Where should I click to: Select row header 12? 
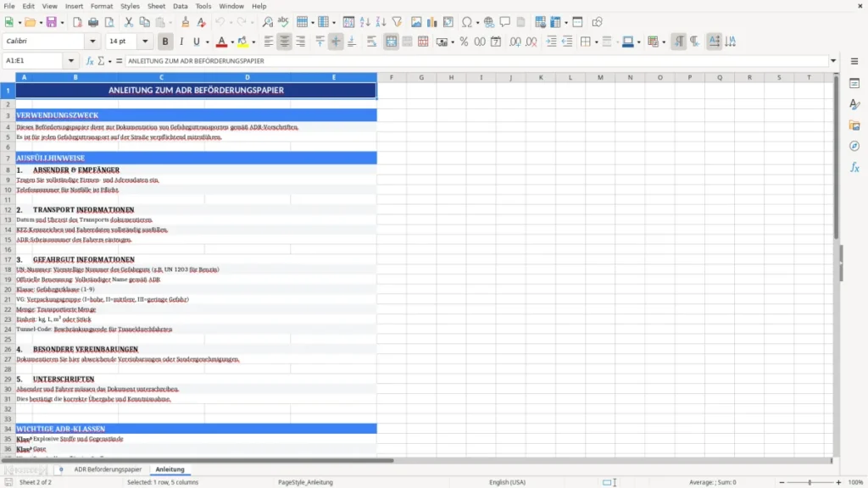click(8, 210)
